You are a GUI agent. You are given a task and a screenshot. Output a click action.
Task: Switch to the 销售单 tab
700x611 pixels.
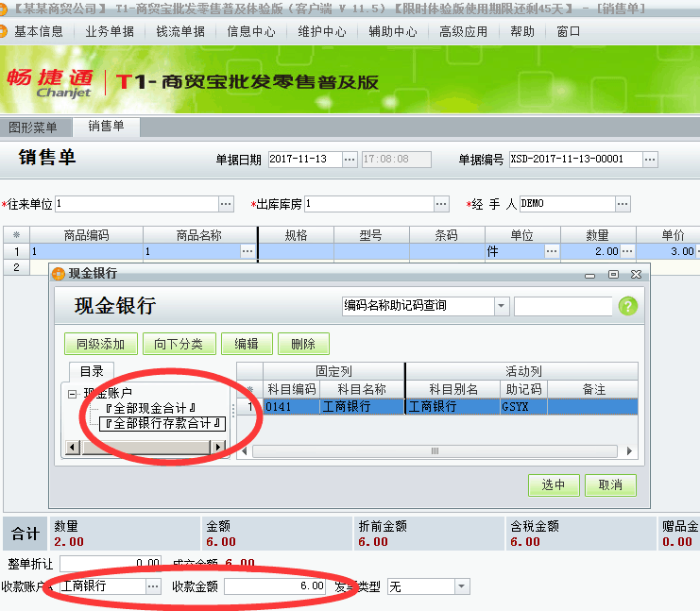(x=106, y=127)
